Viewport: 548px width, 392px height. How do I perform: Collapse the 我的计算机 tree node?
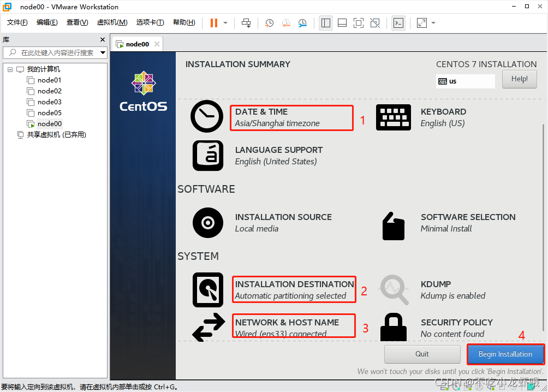(10, 69)
